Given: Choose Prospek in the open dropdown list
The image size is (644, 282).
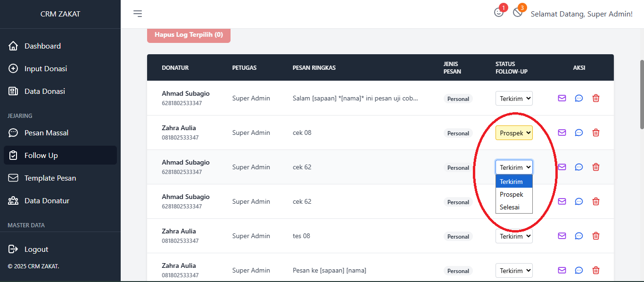Looking at the screenshot, I should (512, 194).
